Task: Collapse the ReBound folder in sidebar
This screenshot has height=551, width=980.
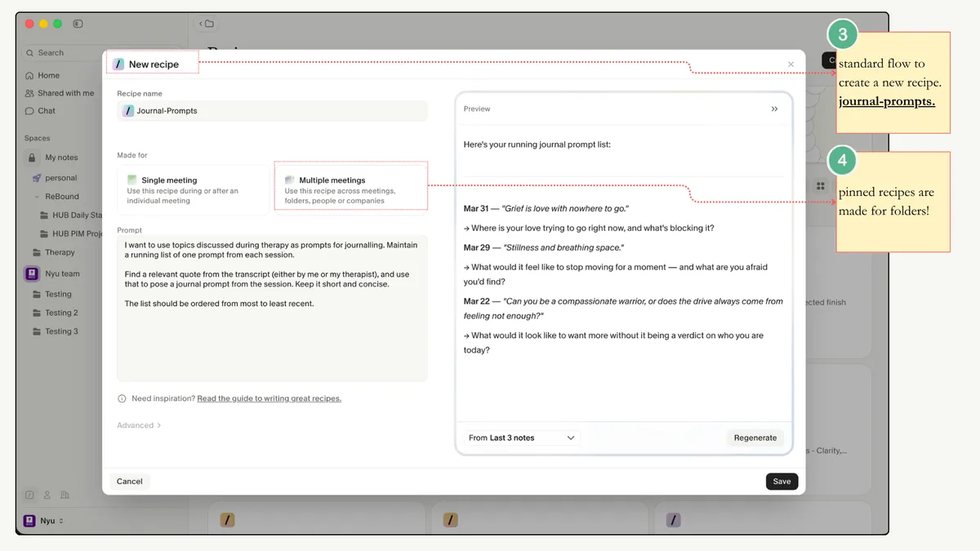Action: point(37,197)
